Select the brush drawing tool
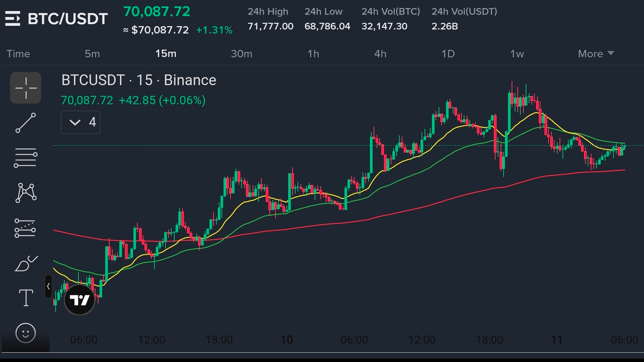Screen dimensions: 644x362 click(26, 264)
